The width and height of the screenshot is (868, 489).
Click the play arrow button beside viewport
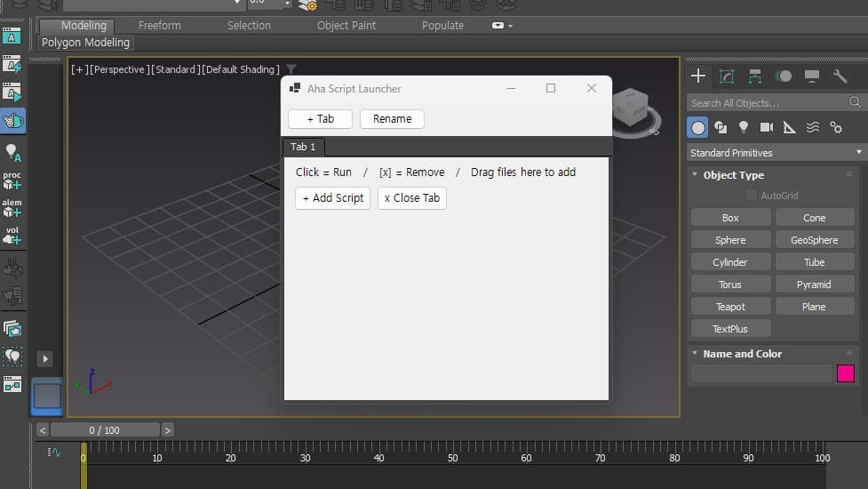click(x=45, y=359)
